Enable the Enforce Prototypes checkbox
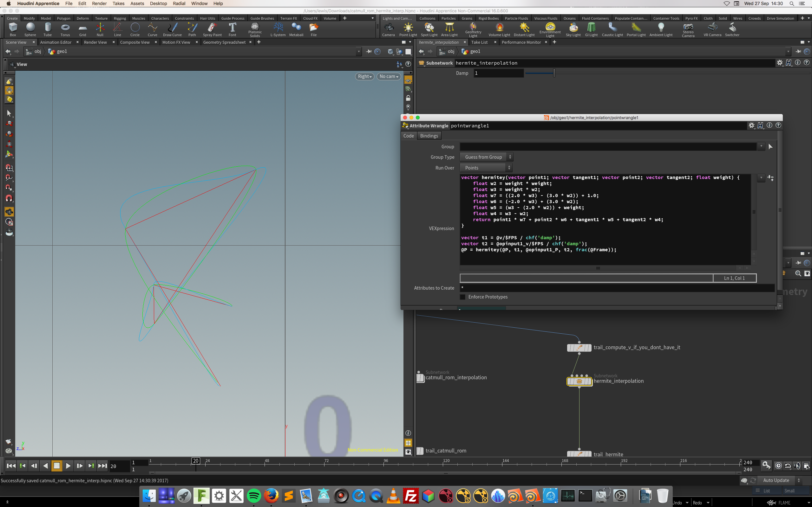The image size is (812, 507). [x=463, y=297]
